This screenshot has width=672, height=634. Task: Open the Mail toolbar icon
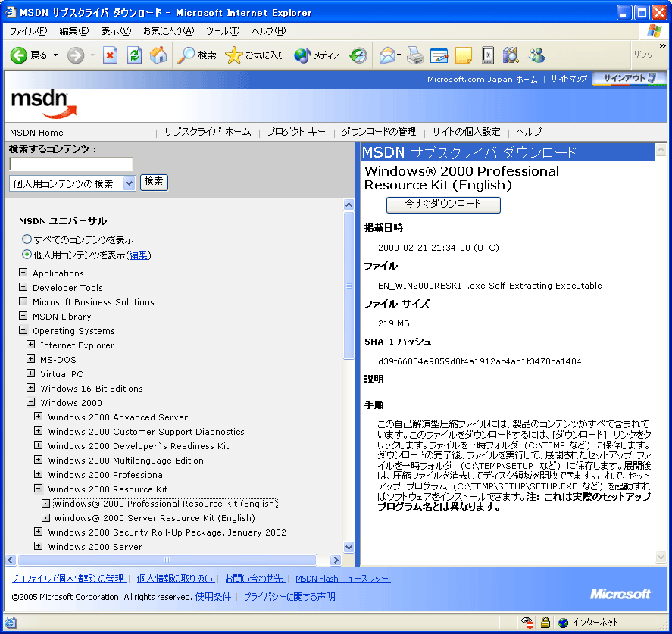pyautogui.click(x=388, y=55)
